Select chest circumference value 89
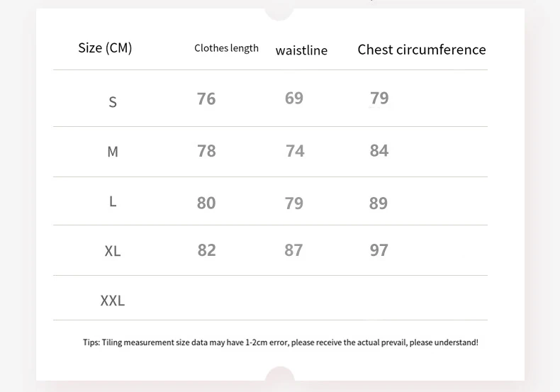 (x=379, y=203)
